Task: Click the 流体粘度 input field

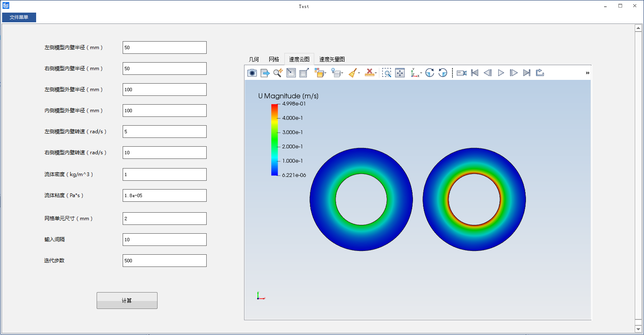Action: [x=165, y=195]
